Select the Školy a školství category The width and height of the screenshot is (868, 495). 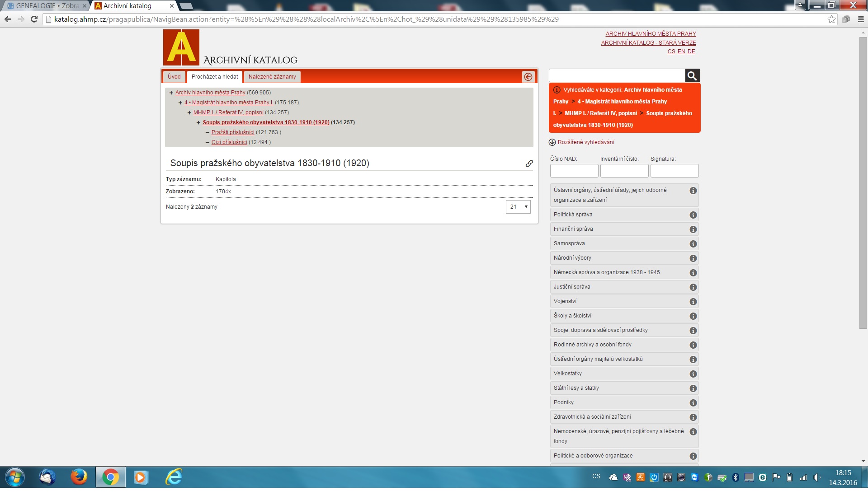(x=572, y=316)
